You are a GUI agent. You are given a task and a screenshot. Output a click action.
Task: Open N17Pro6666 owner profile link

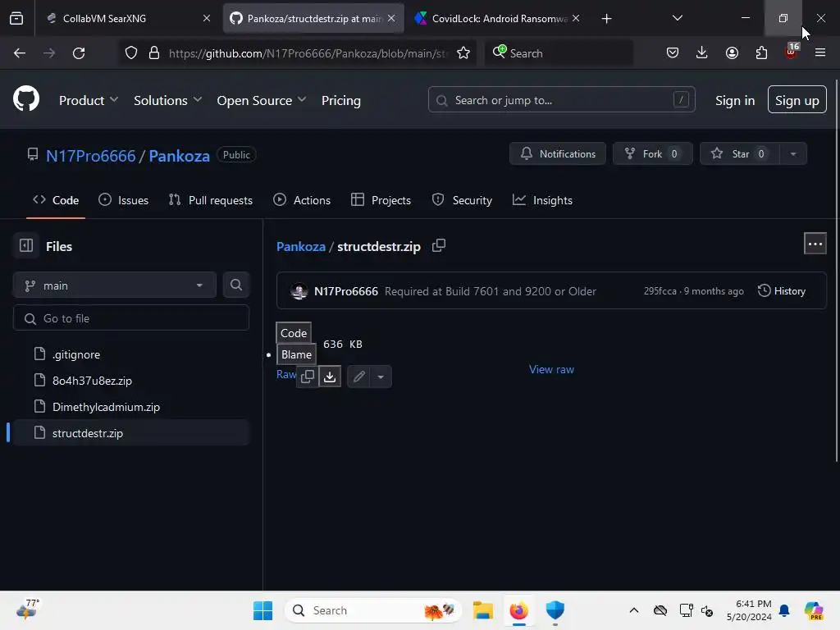coord(90,156)
